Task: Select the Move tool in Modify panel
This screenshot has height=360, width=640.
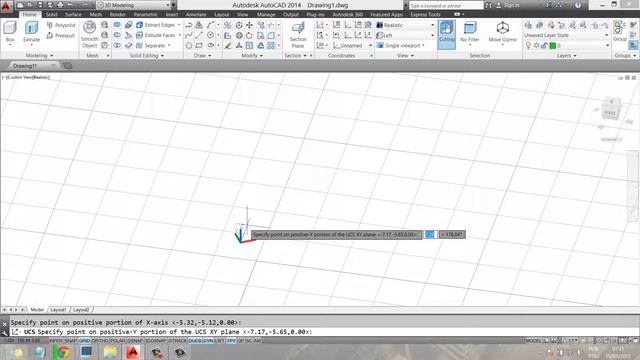Action: coord(249,25)
